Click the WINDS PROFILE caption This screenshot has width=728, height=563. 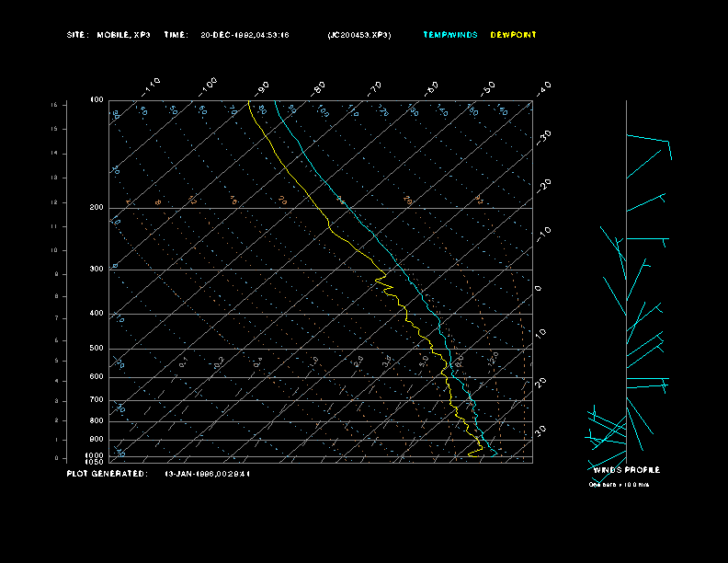626,470
